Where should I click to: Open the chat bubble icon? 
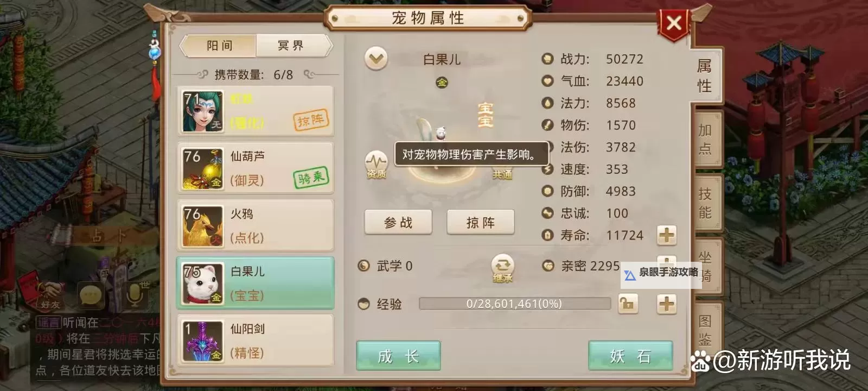click(91, 296)
